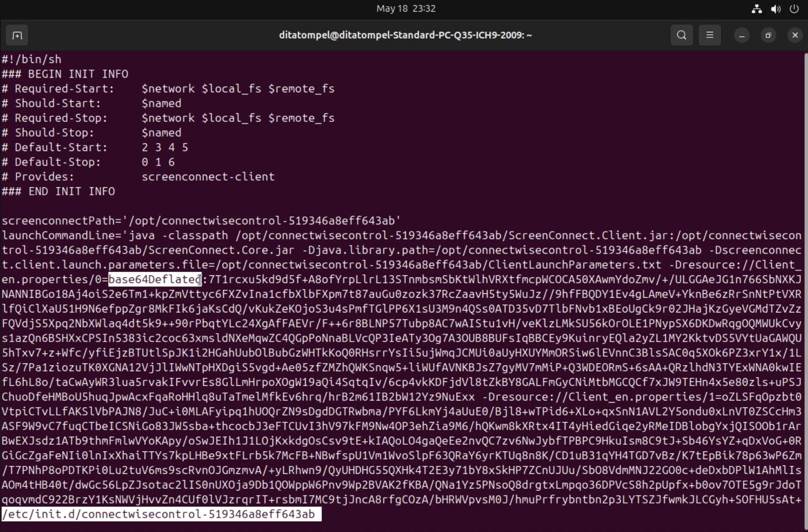
Task: Open terminal search
Action: click(682, 35)
